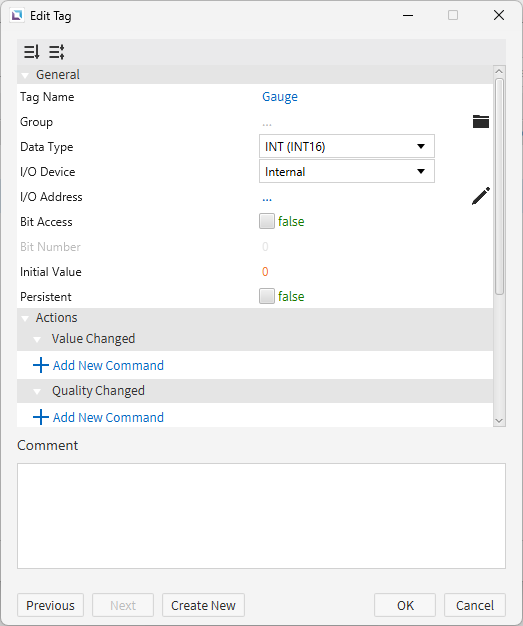Viewport: 523px width, 626px height.
Task: Enable the Persistent checkbox
Action: pos(267,296)
